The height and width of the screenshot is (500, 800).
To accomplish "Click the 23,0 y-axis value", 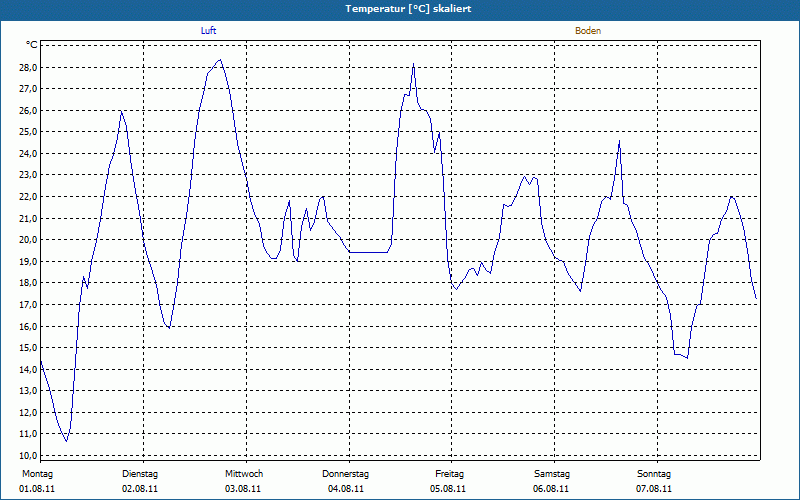I will (x=28, y=175).
